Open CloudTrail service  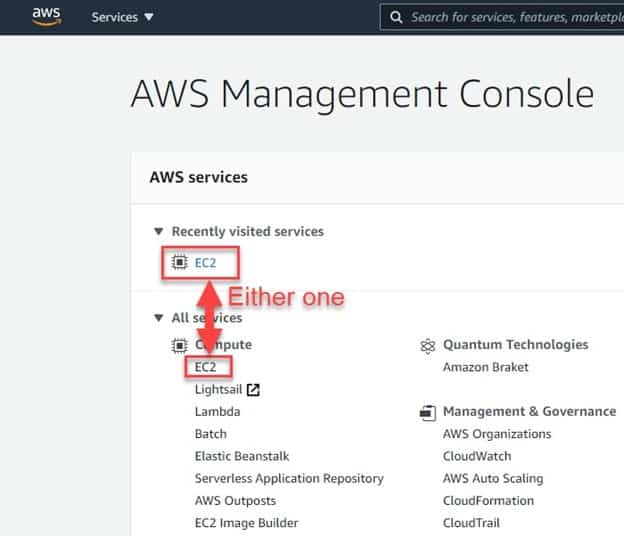pyautogui.click(x=471, y=523)
